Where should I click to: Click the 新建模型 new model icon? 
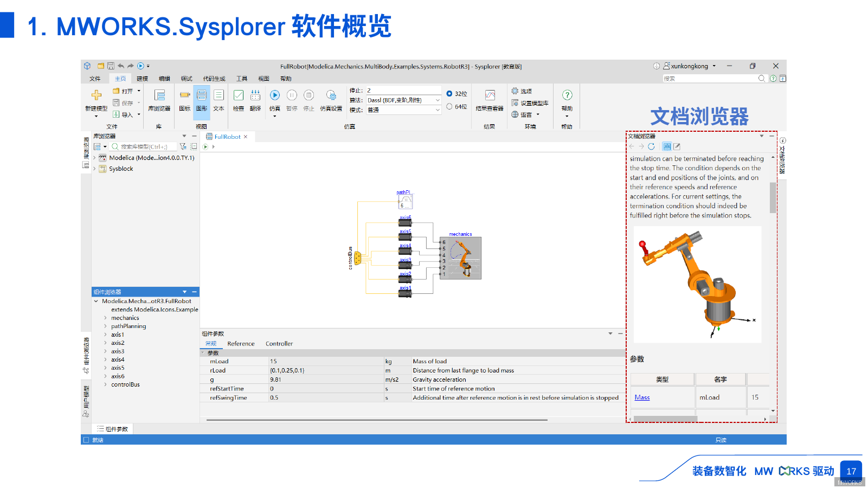[x=97, y=95]
